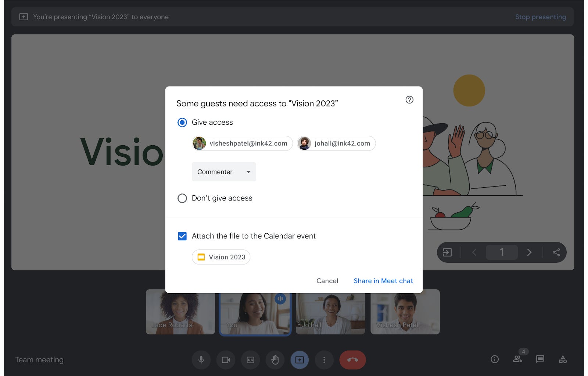Click Cancel in the dialog

[x=327, y=281]
